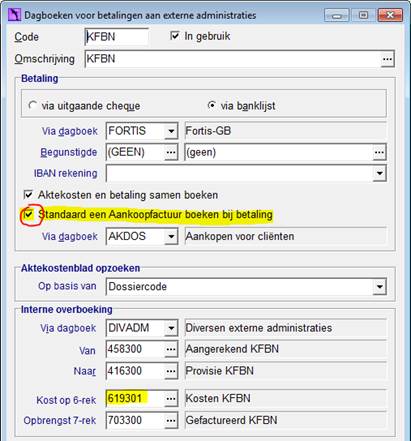Open the Dossiercode Op basis van dropdown
The height and width of the screenshot is (441, 411).
click(x=379, y=287)
